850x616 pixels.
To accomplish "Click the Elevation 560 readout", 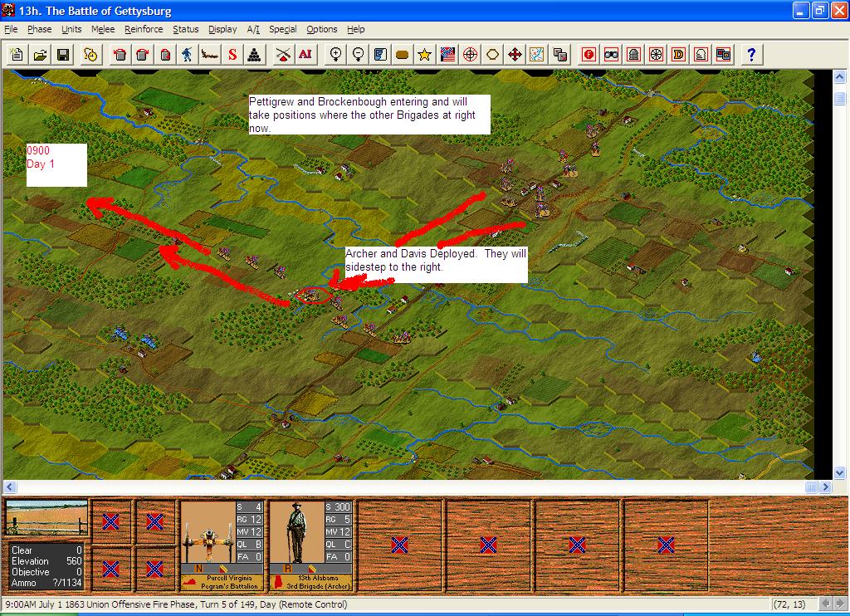I will (46, 561).
